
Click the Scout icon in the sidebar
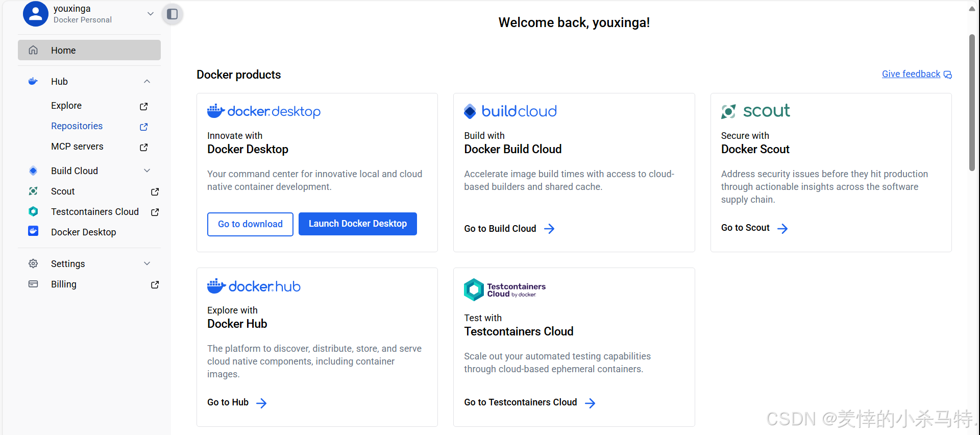[33, 191]
